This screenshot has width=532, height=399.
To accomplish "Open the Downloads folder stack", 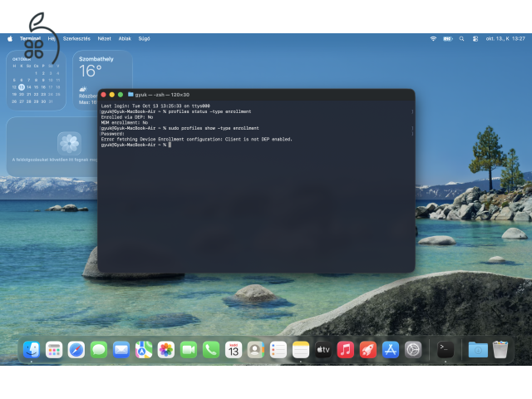I will click(478, 350).
